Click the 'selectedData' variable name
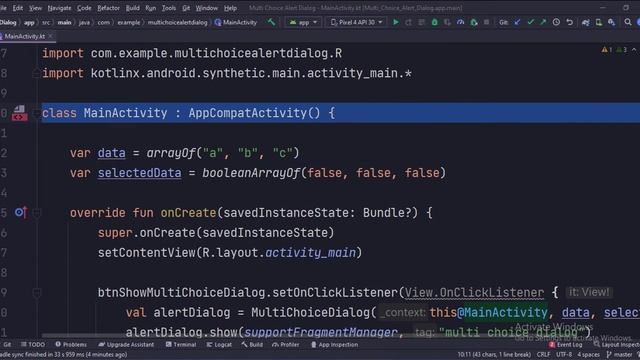The height and width of the screenshot is (360, 640). pos(139,173)
